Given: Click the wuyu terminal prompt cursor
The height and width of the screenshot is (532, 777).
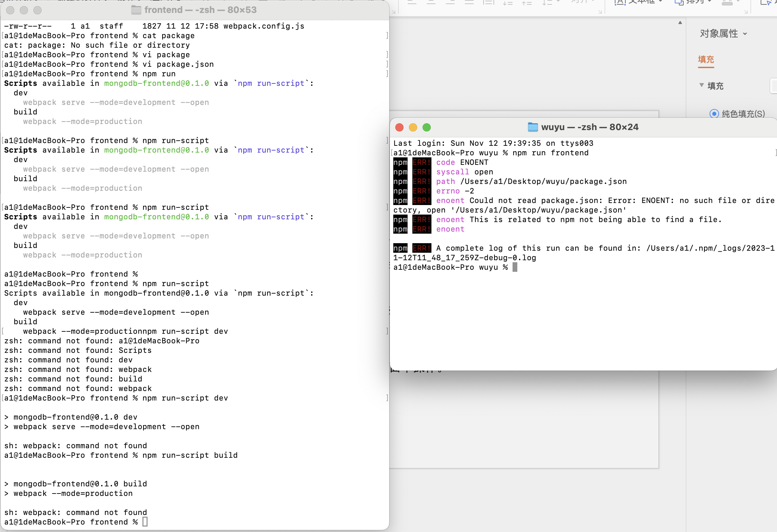Looking at the screenshot, I should coord(515,267).
